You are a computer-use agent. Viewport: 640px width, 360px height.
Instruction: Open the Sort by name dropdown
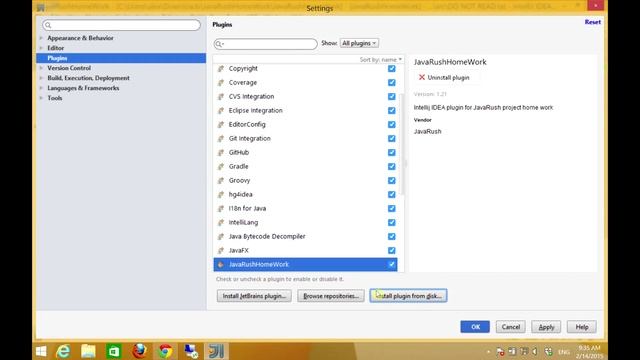[380, 60]
